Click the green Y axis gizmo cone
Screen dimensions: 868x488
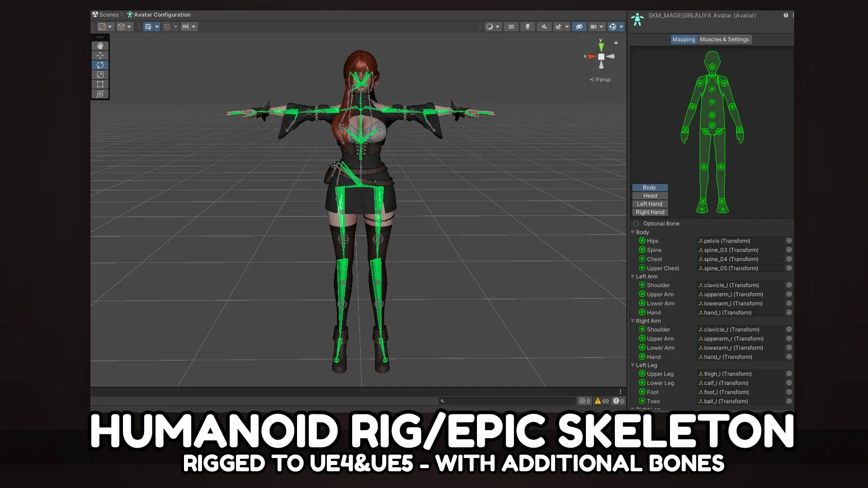coord(601,47)
